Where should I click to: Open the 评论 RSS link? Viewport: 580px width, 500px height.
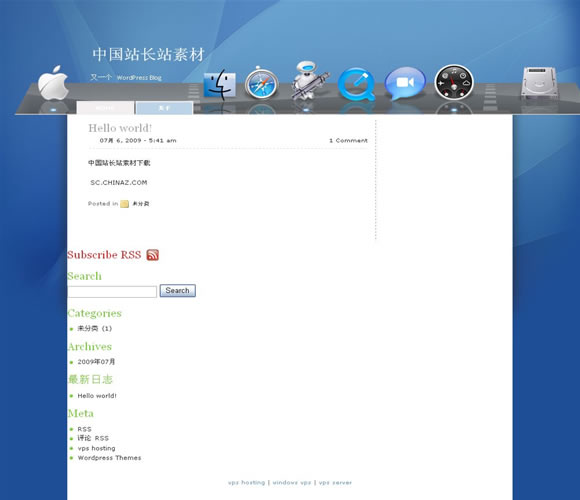click(x=93, y=438)
